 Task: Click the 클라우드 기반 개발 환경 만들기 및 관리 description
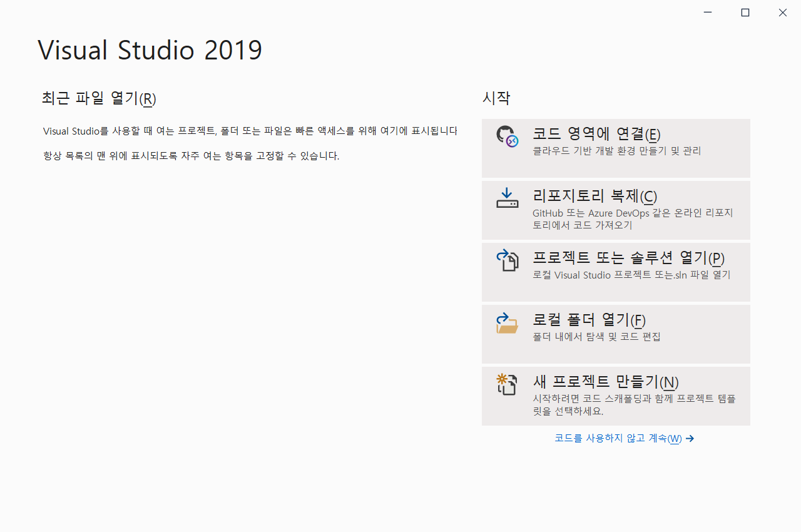coord(617,151)
